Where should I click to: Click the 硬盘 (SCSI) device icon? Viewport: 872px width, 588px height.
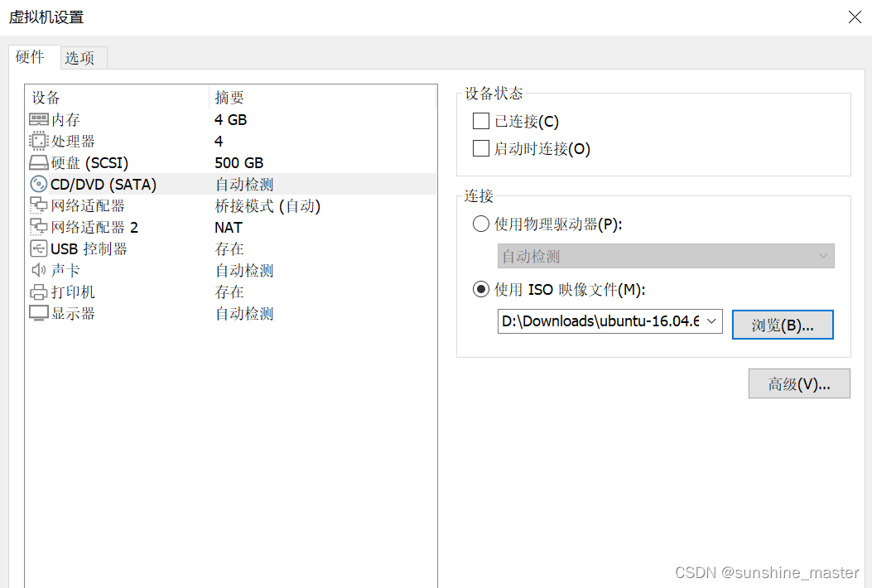click(x=38, y=162)
